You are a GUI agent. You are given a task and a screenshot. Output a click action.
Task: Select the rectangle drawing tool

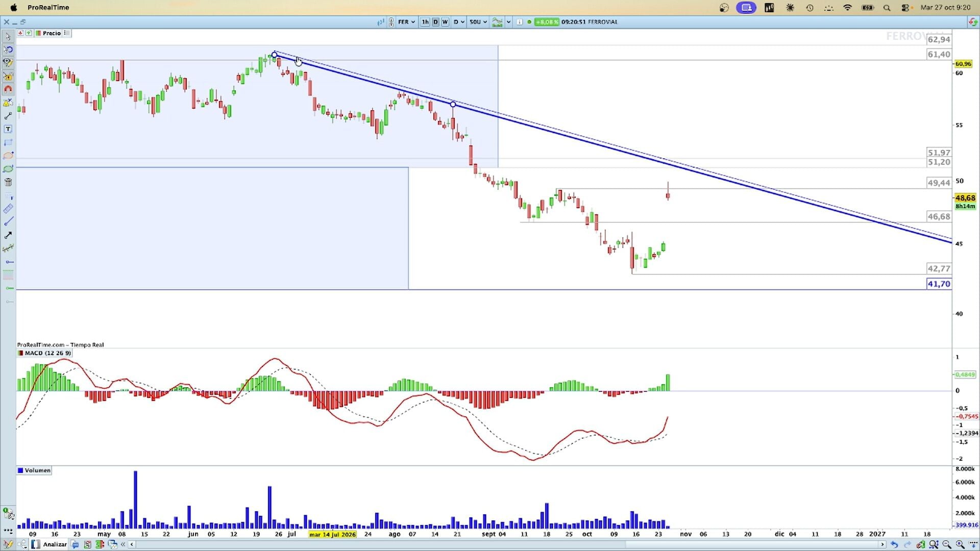point(8,142)
